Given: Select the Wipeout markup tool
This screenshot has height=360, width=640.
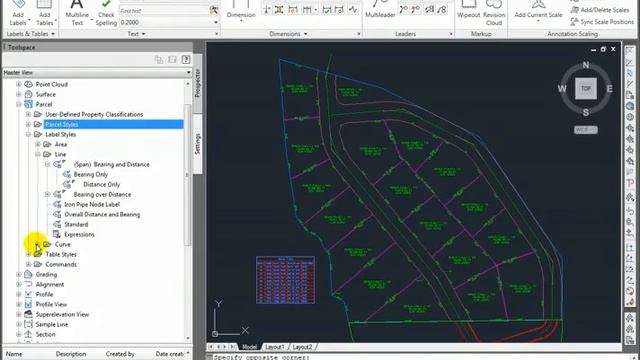Looking at the screenshot, I should (x=468, y=10).
